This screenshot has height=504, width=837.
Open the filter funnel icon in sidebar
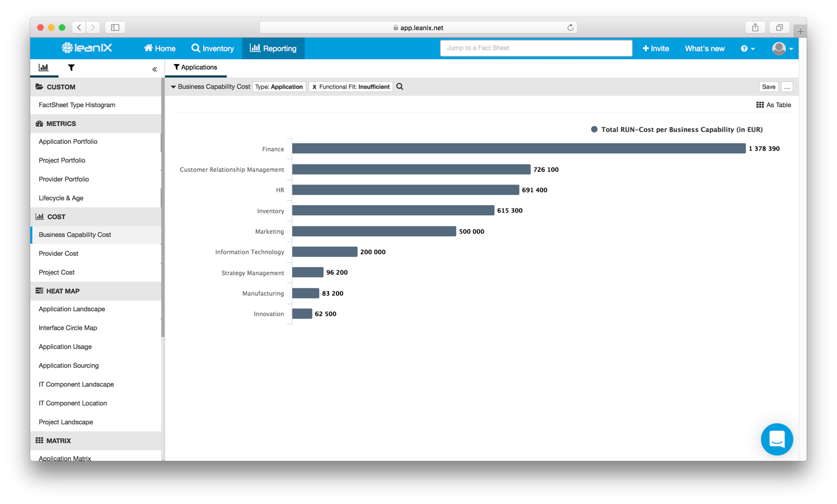(x=71, y=67)
